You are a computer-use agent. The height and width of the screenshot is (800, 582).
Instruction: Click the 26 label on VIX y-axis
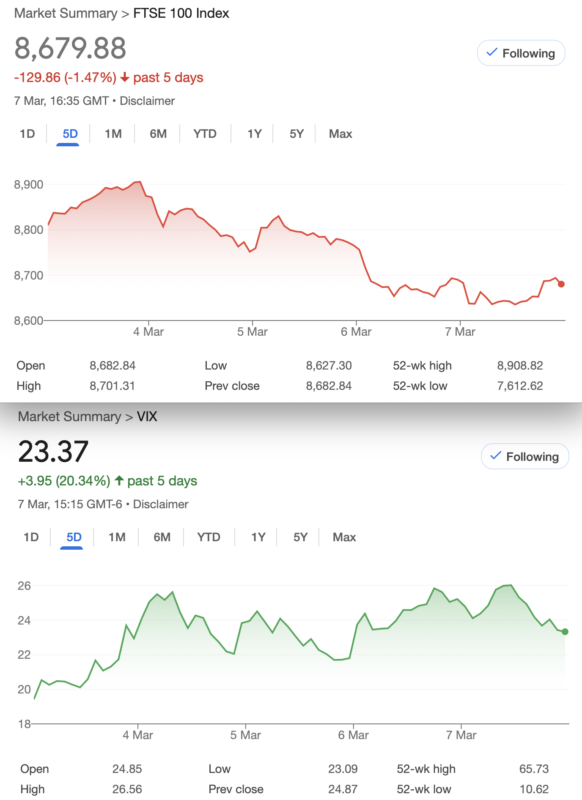coord(24,586)
